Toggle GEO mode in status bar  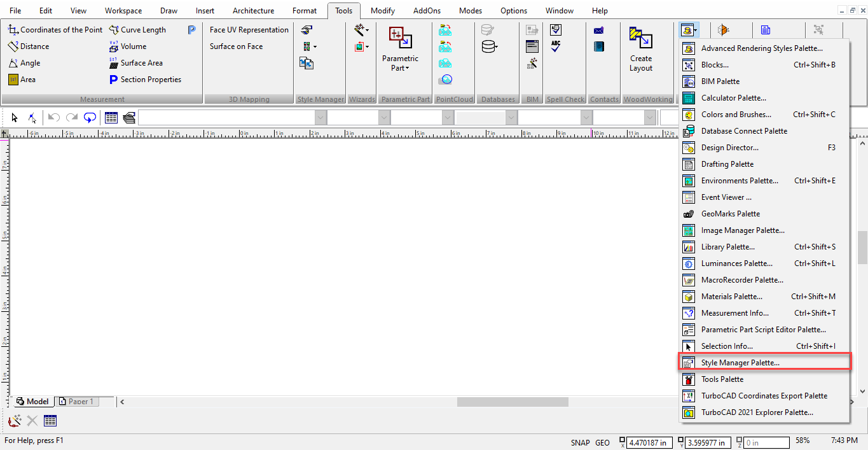click(602, 442)
